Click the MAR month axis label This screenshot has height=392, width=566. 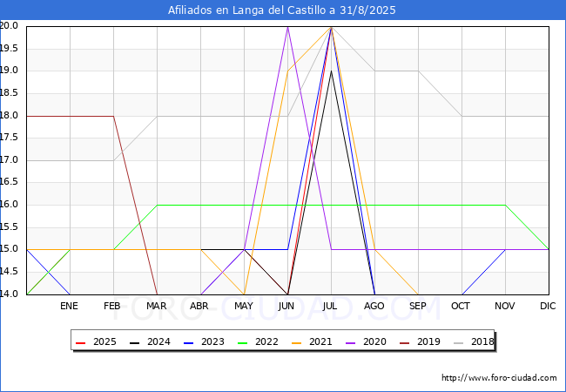point(157,306)
